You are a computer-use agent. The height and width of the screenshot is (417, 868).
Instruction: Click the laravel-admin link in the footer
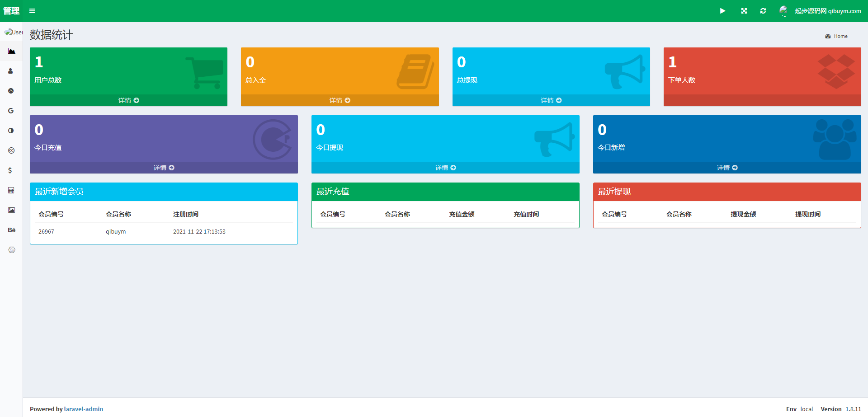point(84,409)
